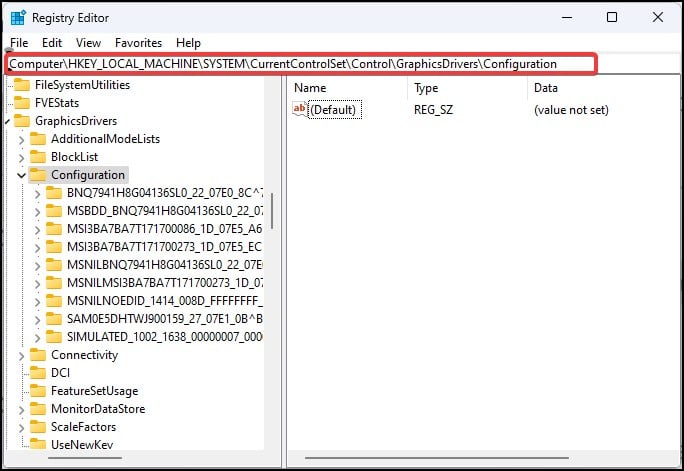Open the Help menu
The width and height of the screenshot is (684, 471).
tap(188, 43)
